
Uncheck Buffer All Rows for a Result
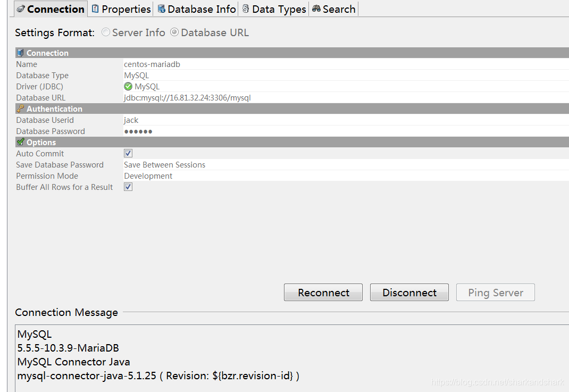pos(127,187)
